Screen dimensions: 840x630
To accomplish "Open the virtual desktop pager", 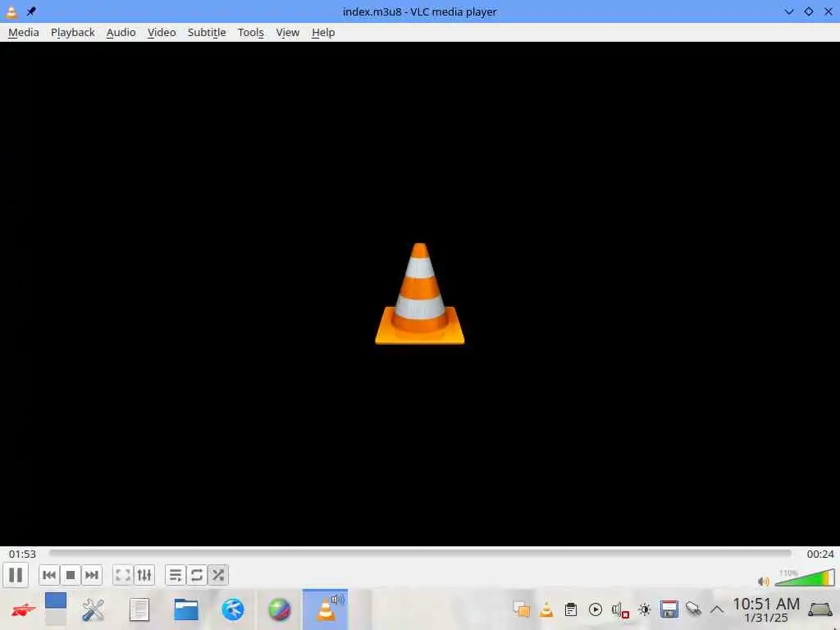I will tap(56, 609).
